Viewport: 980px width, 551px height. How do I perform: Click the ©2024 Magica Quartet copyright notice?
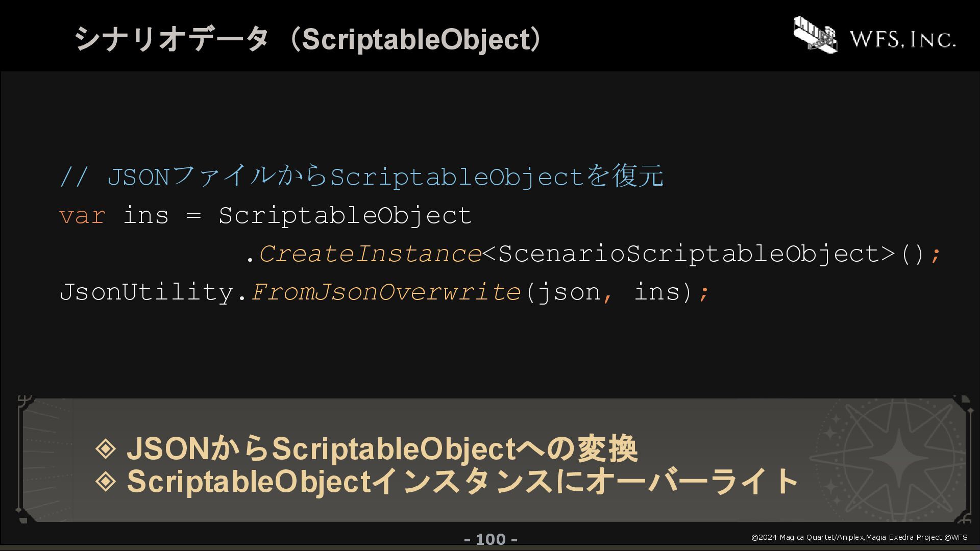[x=859, y=537]
